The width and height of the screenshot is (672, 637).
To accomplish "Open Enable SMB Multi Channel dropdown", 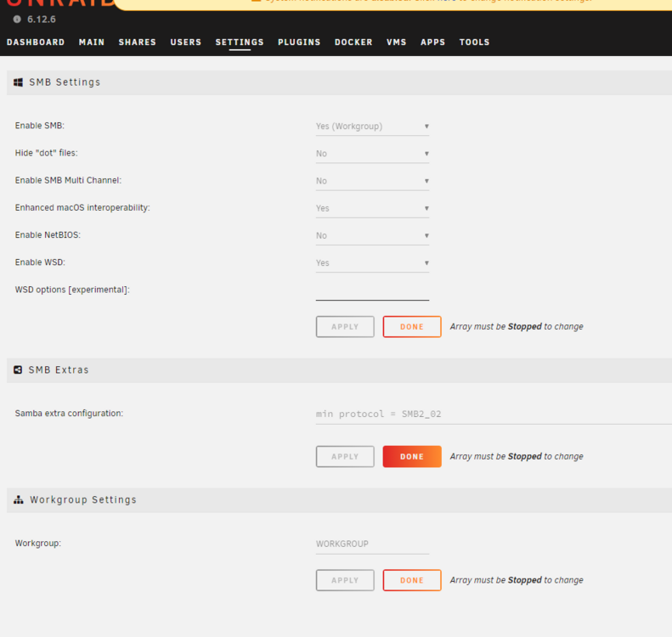I will [372, 181].
